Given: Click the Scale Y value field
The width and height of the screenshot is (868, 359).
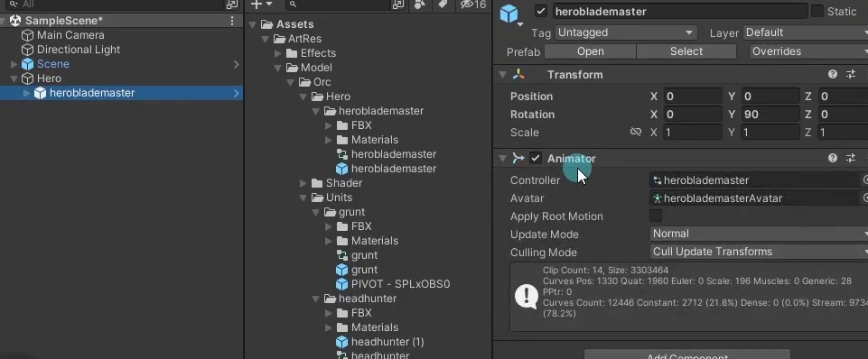Looking at the screenshot, I should tap(771, 133).
